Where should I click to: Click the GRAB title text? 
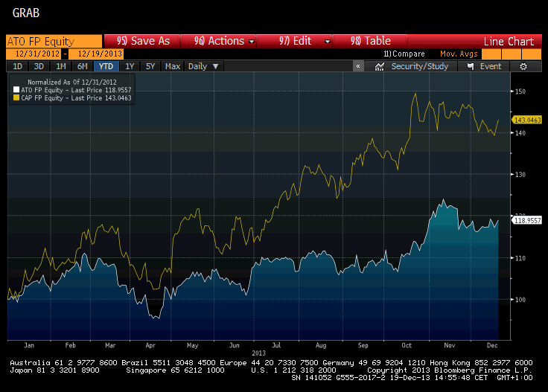[26, 13]
